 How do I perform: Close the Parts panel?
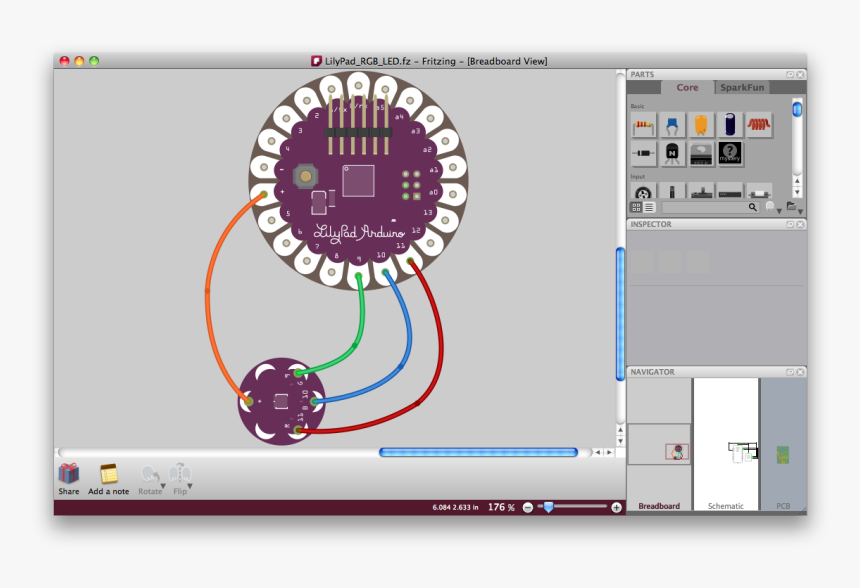click(x=800, y=75)
